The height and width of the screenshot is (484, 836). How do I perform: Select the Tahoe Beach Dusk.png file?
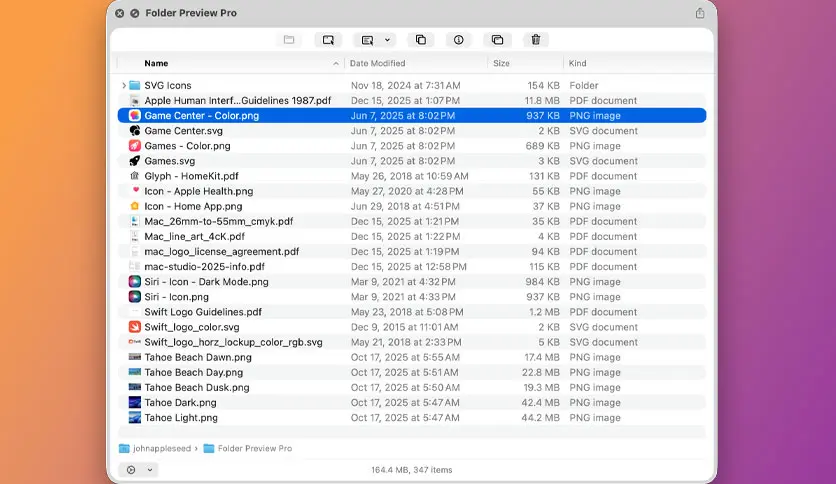point(412,388)
